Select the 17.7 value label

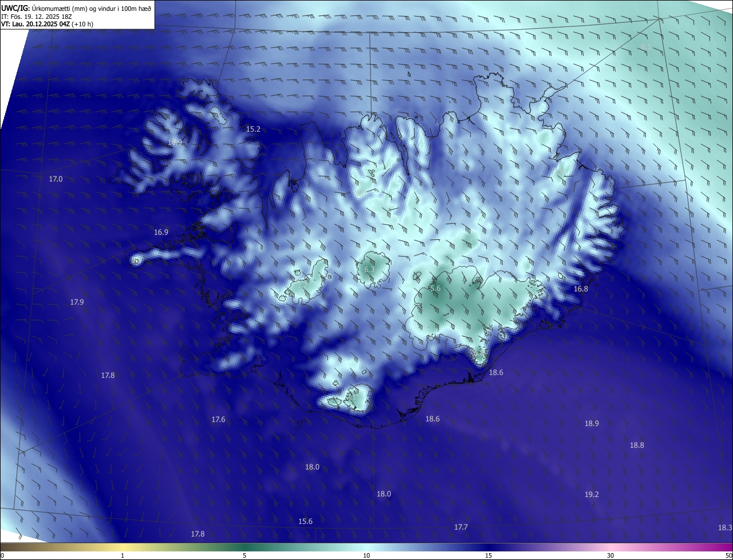click(x=461, y=527)
